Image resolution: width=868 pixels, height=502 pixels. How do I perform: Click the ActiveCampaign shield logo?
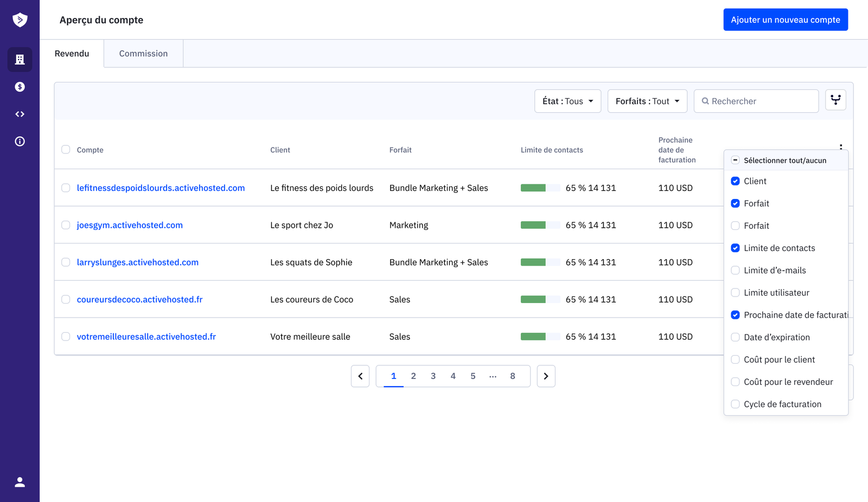[20, 20]
